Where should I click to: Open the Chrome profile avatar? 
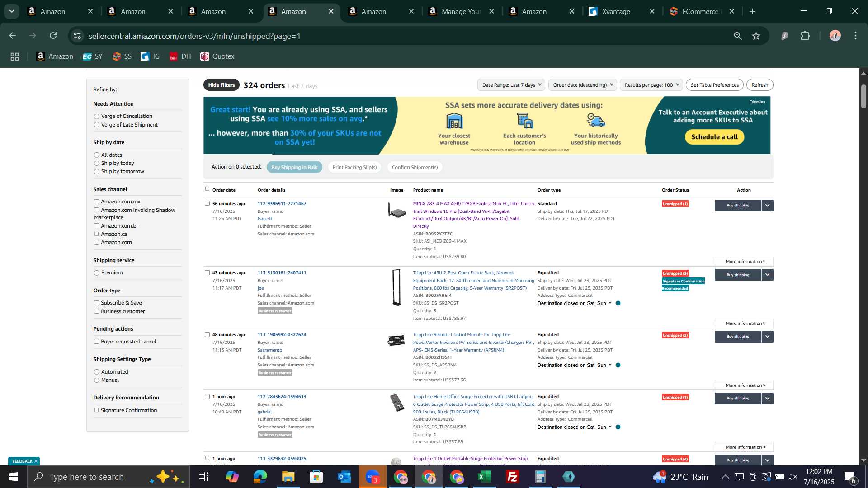835,36
